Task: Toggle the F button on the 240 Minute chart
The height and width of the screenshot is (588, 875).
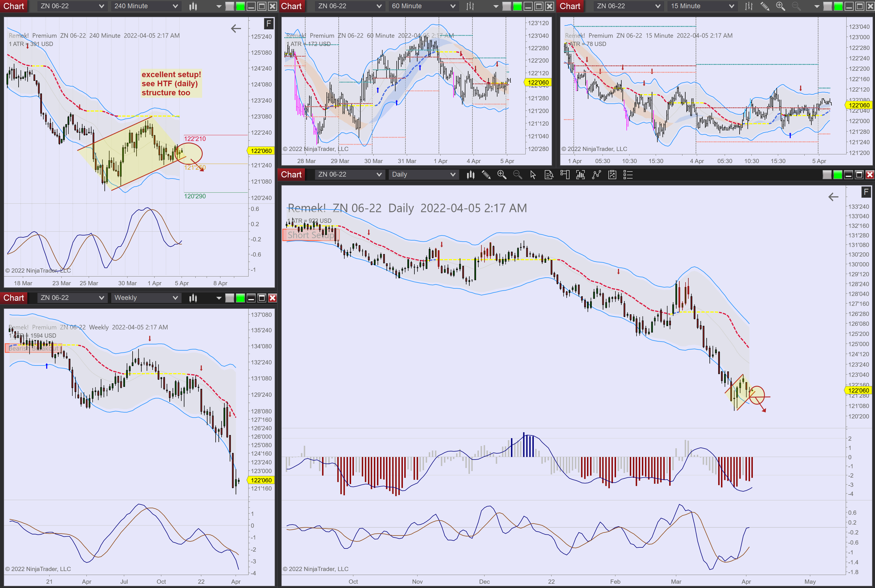Action: [x=268, y=24]
